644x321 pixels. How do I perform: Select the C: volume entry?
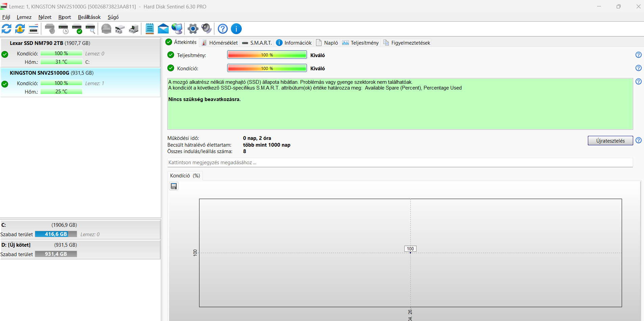80,230
